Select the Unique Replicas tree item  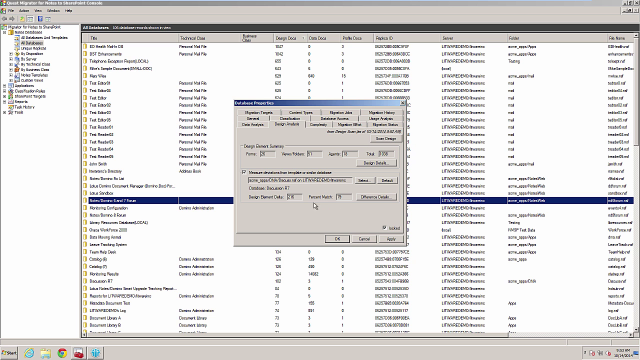tap(33, 48)
